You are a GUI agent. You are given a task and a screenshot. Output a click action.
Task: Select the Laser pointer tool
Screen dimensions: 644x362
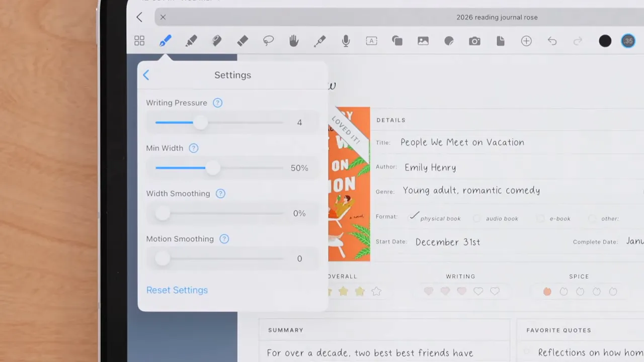(x=319, y=41)
